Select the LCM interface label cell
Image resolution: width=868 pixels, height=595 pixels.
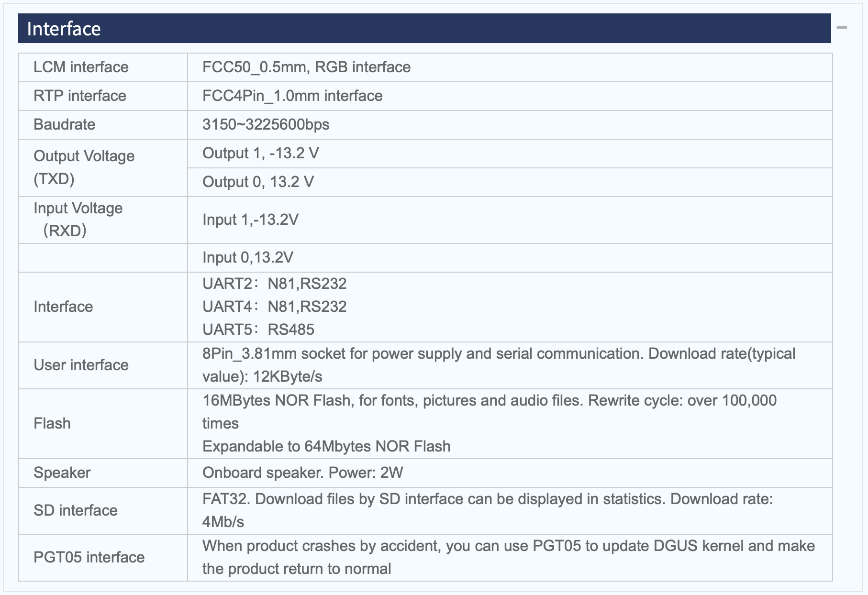pyautogui.click(x=81, y=67)
